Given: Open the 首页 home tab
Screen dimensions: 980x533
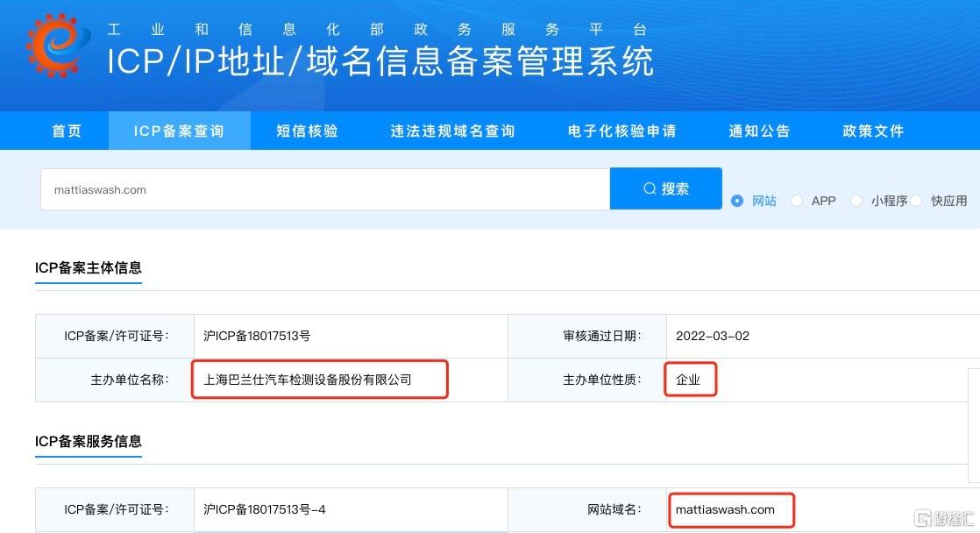Looking at the screenshot, I should tap(67, 131).
